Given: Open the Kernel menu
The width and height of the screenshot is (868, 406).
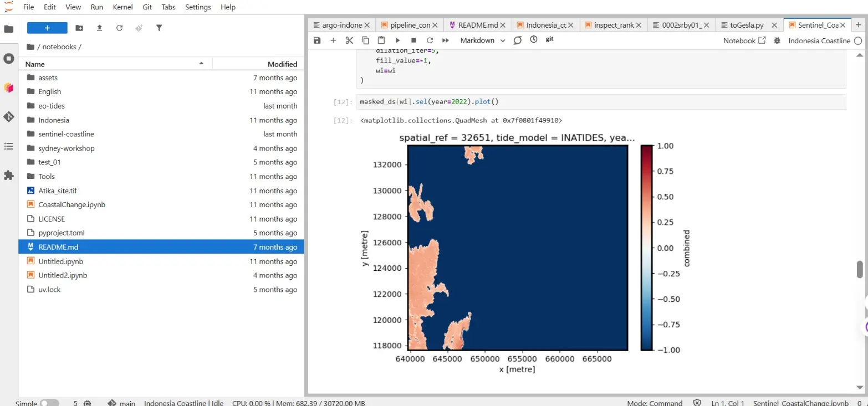Looking at the screenshot, I should [x=122, y=7].
